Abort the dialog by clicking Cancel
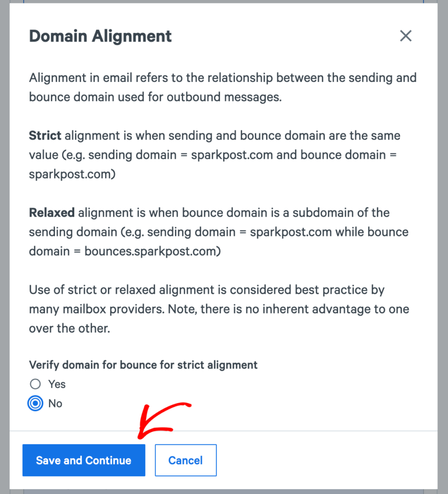Screen dimensions: 448x494 coord(186,460)
